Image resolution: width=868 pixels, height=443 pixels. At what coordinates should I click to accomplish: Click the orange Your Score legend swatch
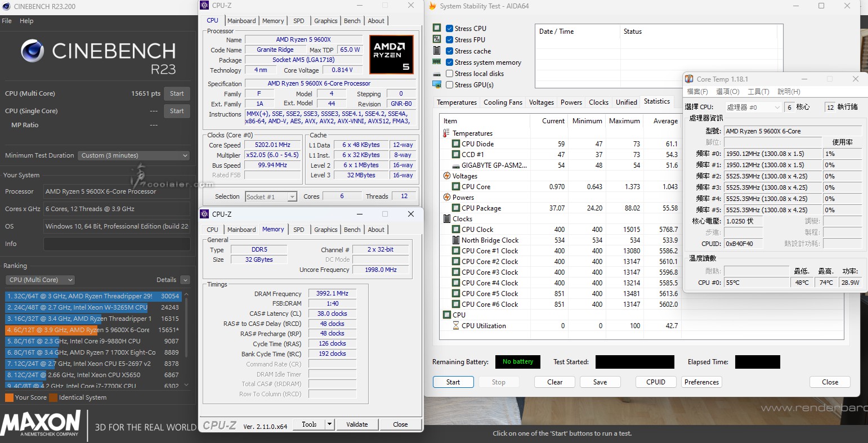[x=9, y=397]
